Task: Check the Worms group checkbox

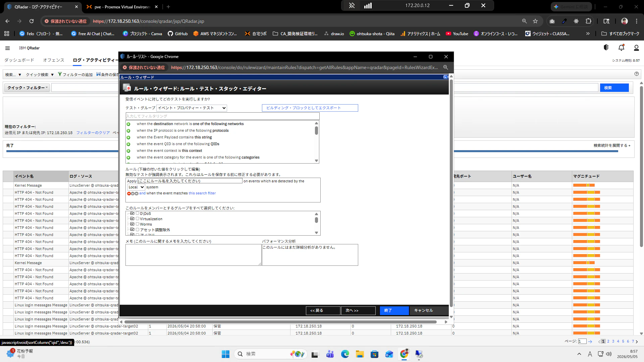Action: 137,224
